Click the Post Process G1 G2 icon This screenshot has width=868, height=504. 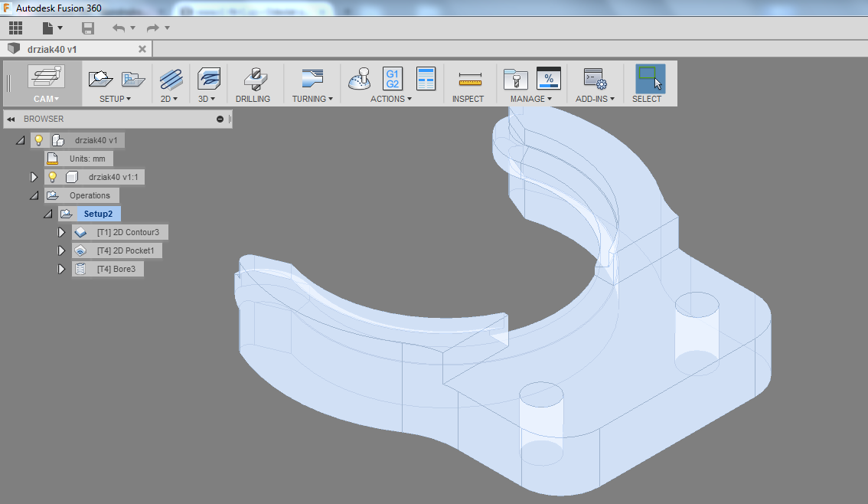coord(392,79)
